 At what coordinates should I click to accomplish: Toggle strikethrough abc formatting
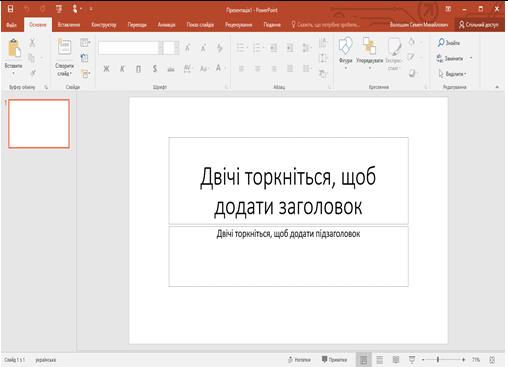pyautogui.click(x=171, y=69)
